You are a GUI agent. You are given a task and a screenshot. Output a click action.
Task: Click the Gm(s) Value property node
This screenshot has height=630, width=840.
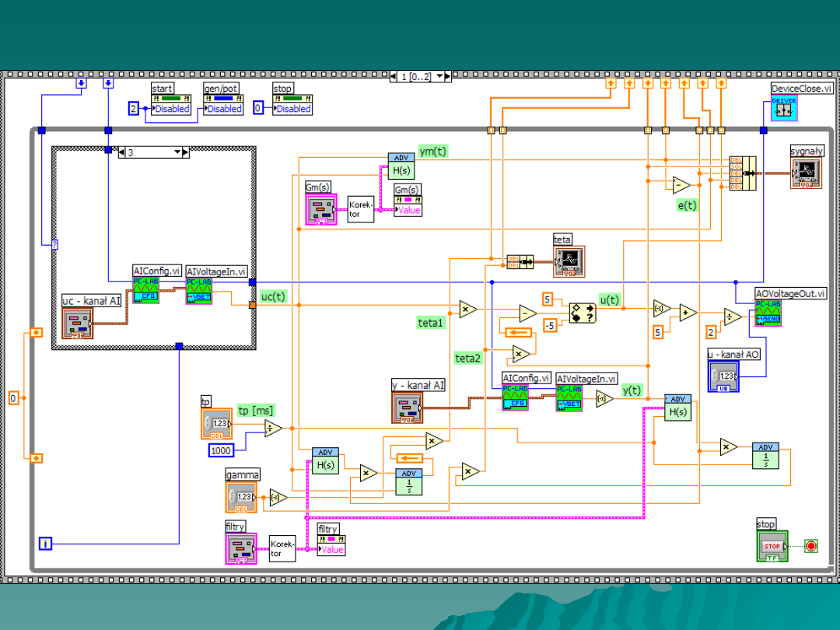point(408,210)
